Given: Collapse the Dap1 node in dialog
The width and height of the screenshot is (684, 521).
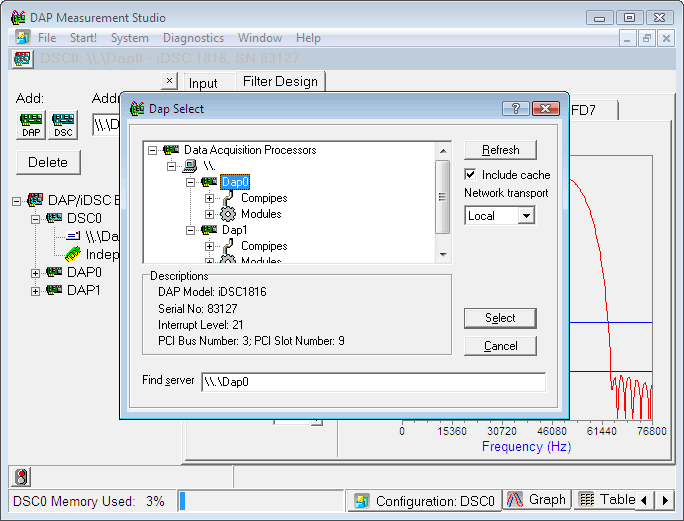Looking at the screenshot, I should tap(191, 230).
